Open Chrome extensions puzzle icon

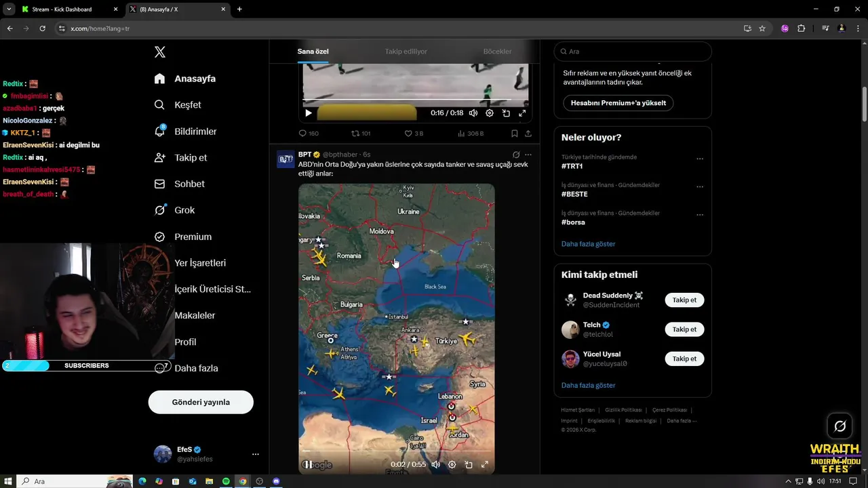801,28
